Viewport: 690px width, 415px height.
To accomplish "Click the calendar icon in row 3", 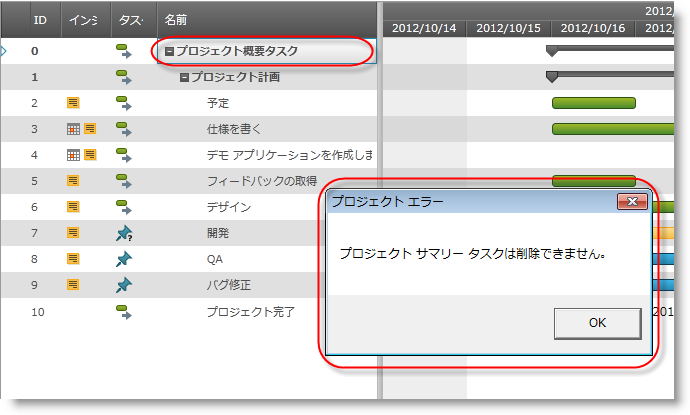I will [73, 129].
